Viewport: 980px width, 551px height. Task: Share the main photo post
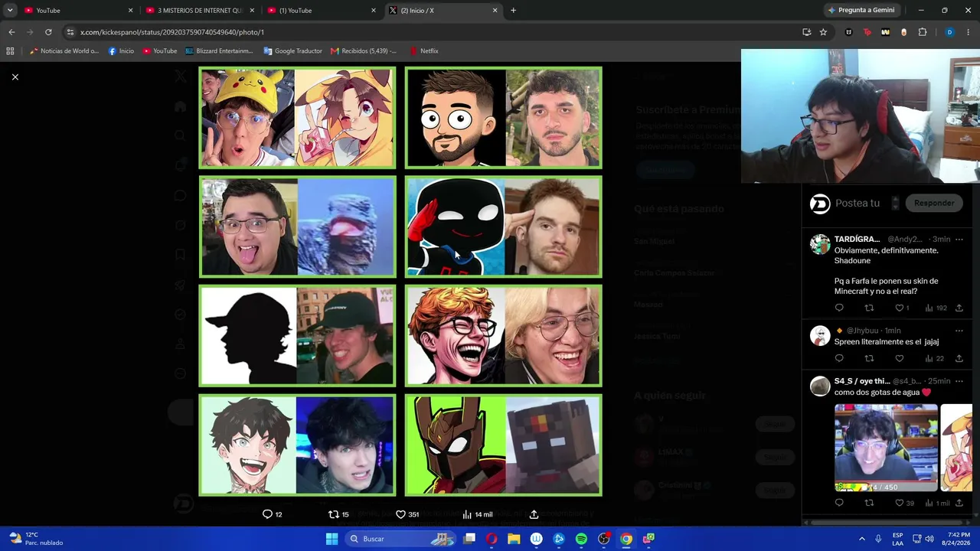coord(534,514)
